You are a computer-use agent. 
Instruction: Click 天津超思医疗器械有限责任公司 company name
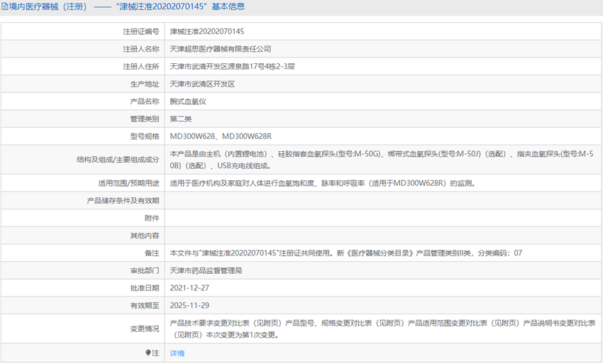point(221,49)
